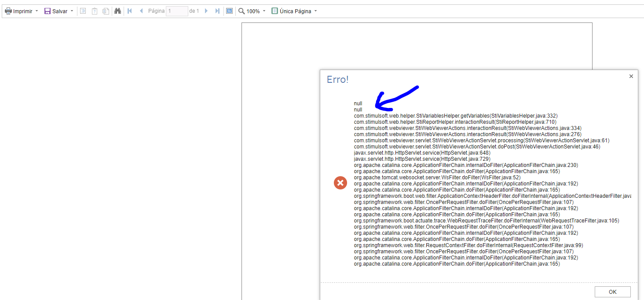Screen dimensions: 644x300
Task: Open the 100% zoom dropdown
Action: point(252,11)
